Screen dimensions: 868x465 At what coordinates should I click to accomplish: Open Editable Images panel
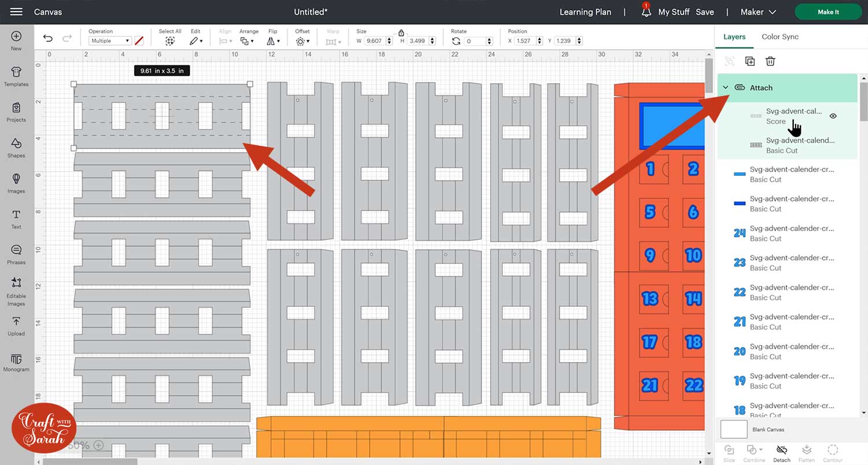(16, 291)
